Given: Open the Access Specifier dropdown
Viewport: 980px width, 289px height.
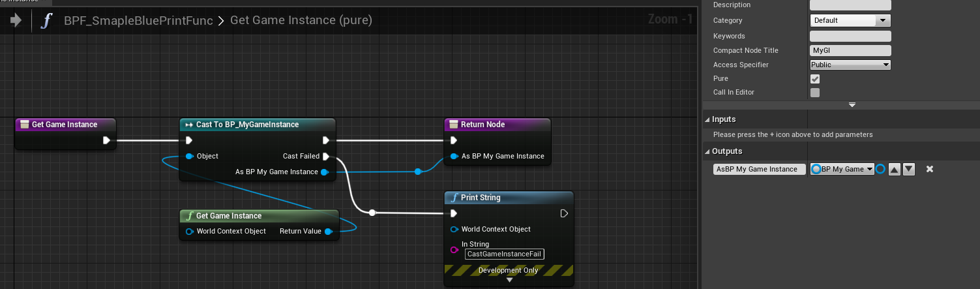Looking at the screenshot, I should 850,65.
